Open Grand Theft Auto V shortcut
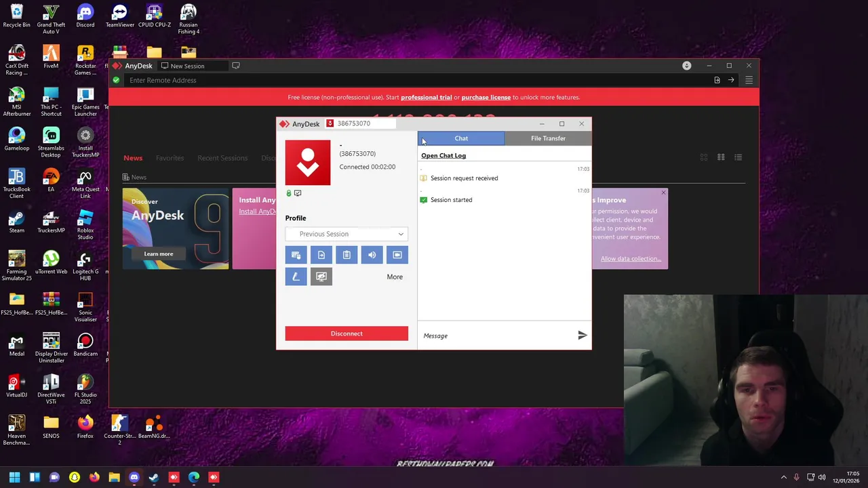This screenshot has width=868, height=488. coord(51,20)
